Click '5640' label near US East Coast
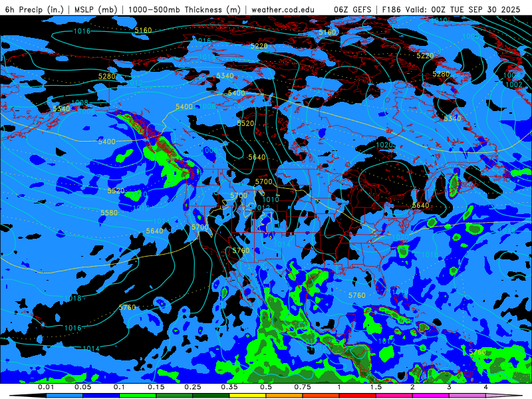Image resolution: width=532 pixels, height=399 pixels. click(421, 205)
